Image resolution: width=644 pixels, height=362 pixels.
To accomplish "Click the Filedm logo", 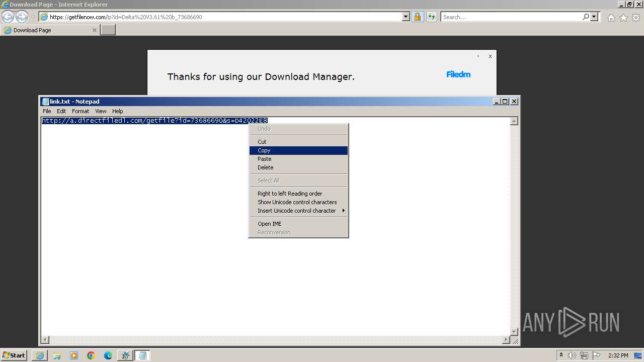I will [458, 74].
